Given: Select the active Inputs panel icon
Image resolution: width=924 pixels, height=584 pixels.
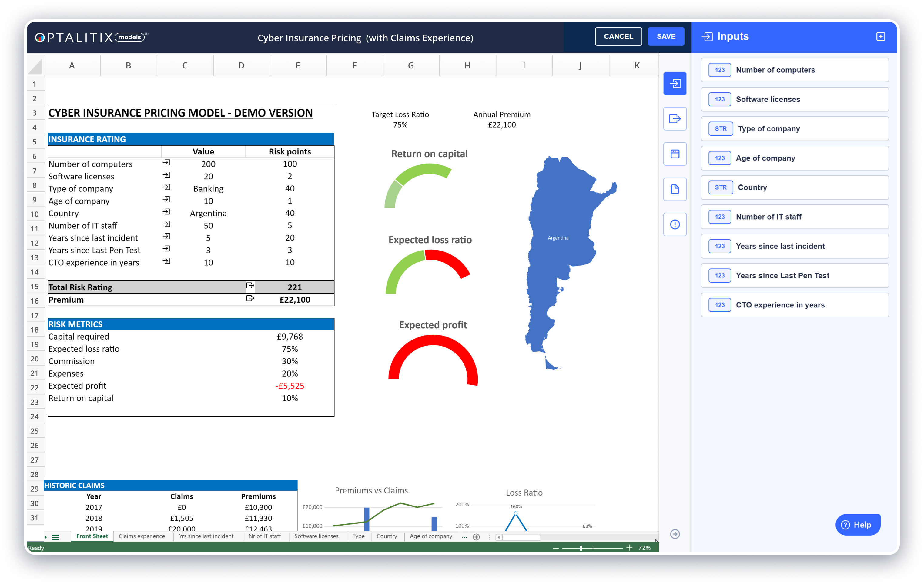Looking at the screenshot, I should point(675,83).
